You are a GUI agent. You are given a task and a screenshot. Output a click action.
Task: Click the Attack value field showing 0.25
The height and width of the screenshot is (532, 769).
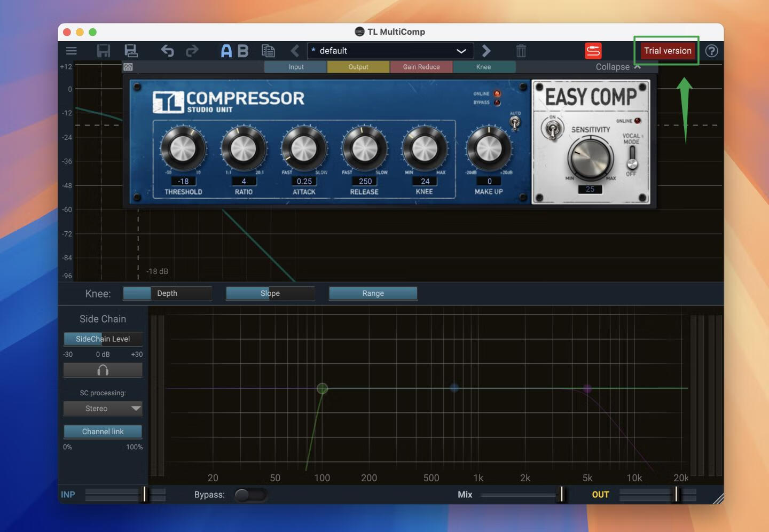304,182
